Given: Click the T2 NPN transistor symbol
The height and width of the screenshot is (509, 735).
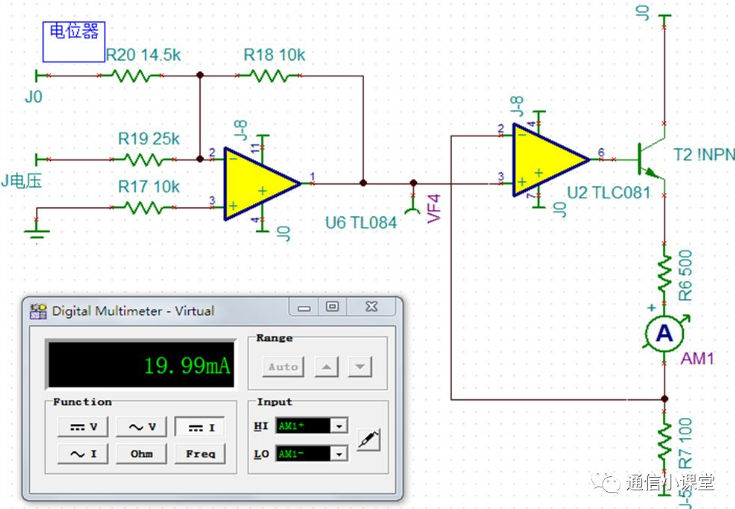Looking at the screenshot, I should tap(652, 157).
